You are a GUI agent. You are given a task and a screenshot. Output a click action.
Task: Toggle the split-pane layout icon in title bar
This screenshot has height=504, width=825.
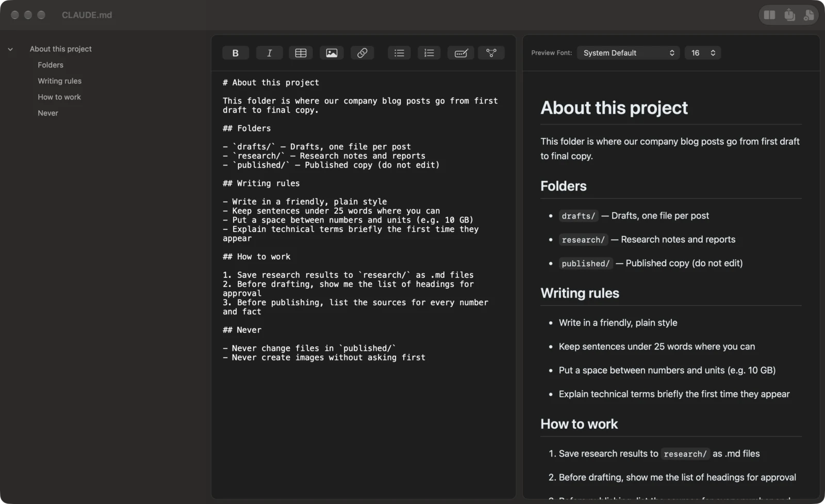pyautogui.click(x=769, y=15)
